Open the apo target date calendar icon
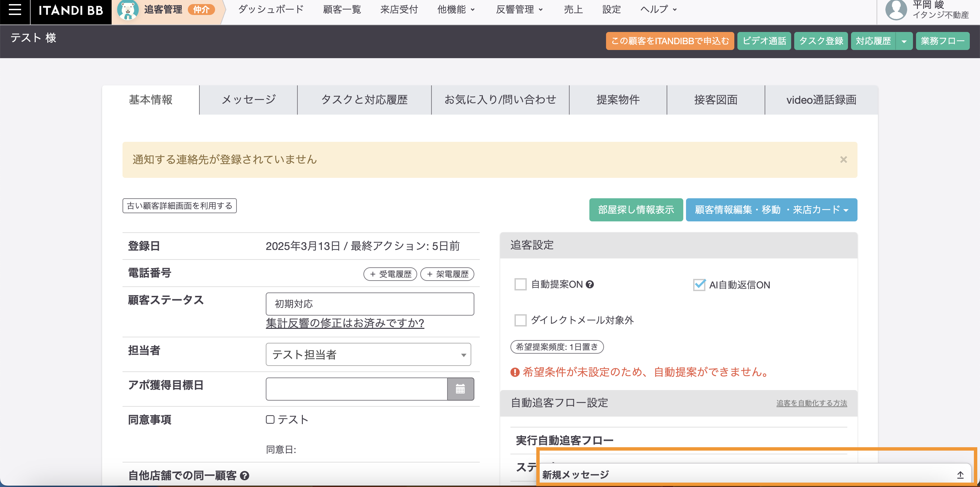This screenshot has width=980, height=487. pos(460,389)
